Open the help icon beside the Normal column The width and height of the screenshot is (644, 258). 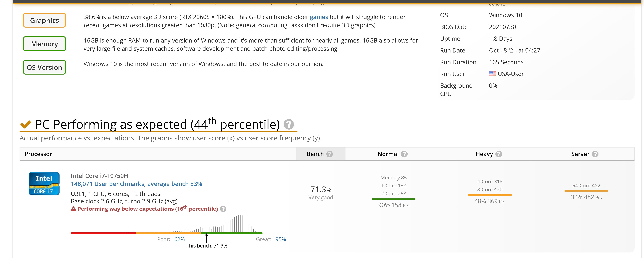coord(404,154)
